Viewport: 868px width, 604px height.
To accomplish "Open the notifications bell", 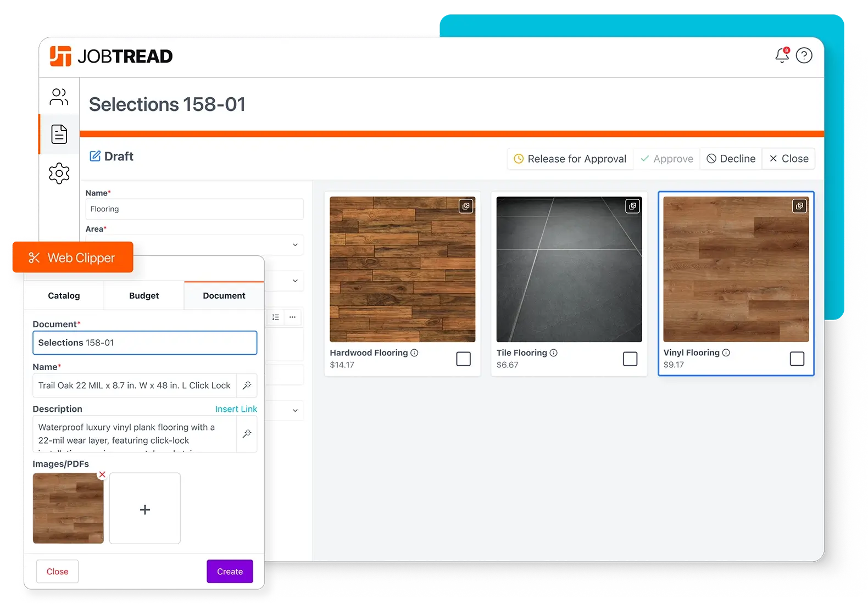I will (x=782, y=55).
